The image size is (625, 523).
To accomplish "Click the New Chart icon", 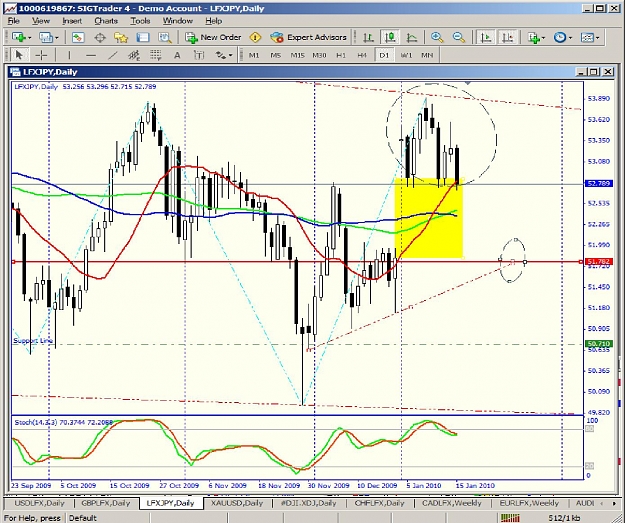I will tap(18, 37).
